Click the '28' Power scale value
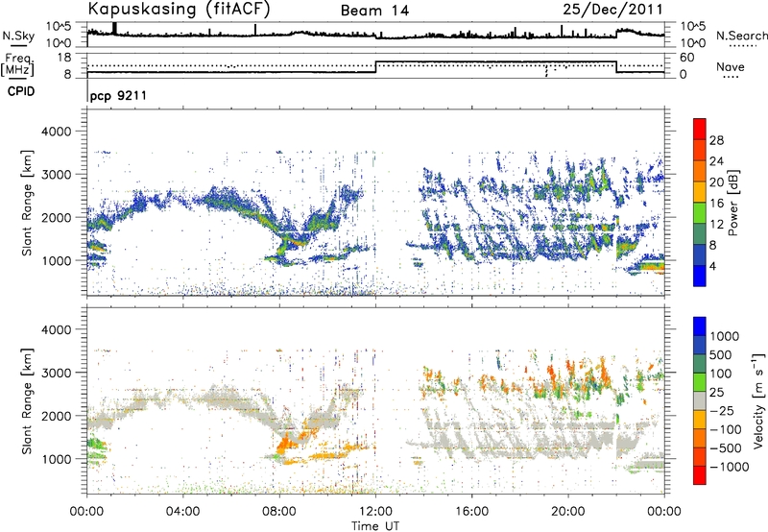The image size is (768, 532). pyautogui.click(x=716, y=140)
